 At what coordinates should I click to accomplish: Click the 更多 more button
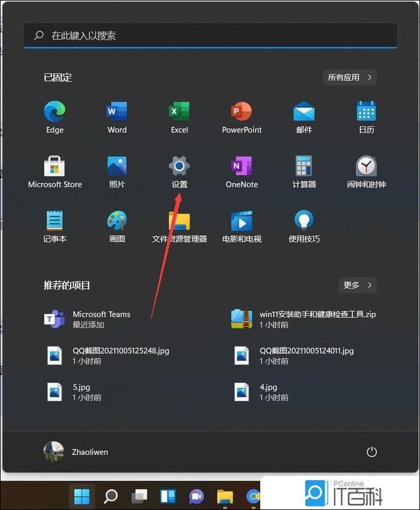pyautogui.click(x=358, y=286)
